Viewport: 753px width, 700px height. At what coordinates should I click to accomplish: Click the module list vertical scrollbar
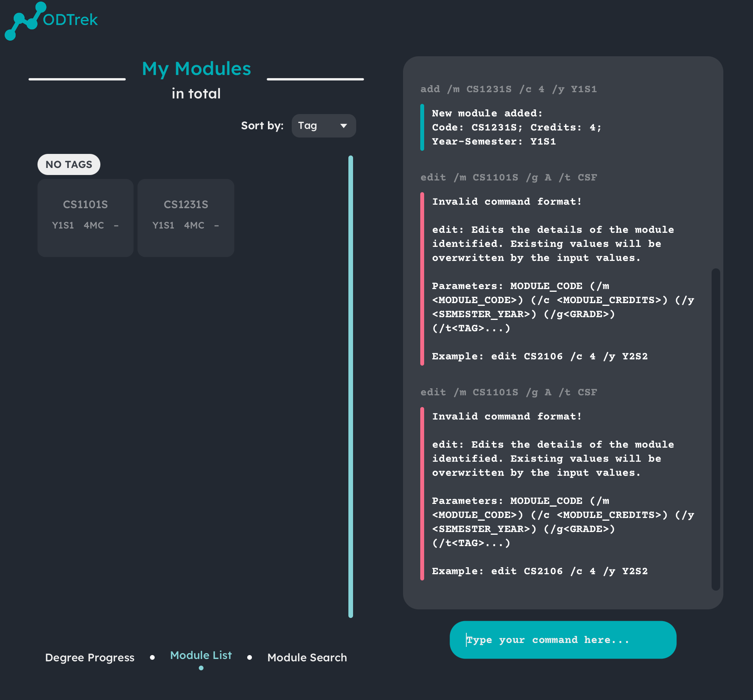point(351,386)
